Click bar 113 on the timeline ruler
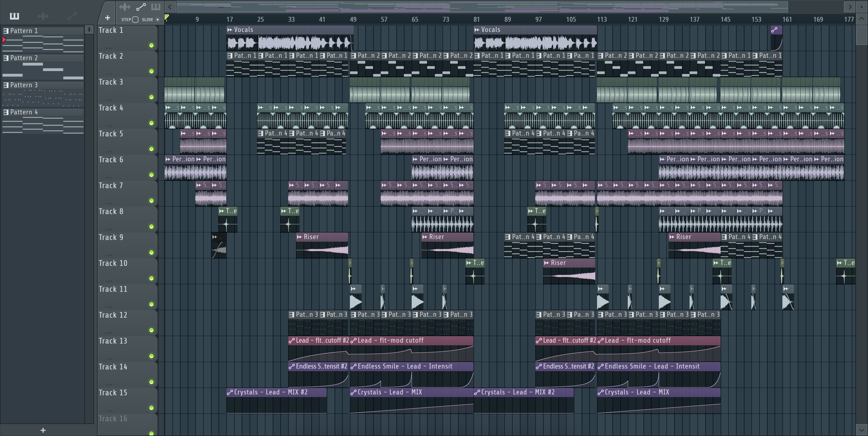The width and height of the screenshot is (868, 436). pyautogui.click(x=602, y=20)
